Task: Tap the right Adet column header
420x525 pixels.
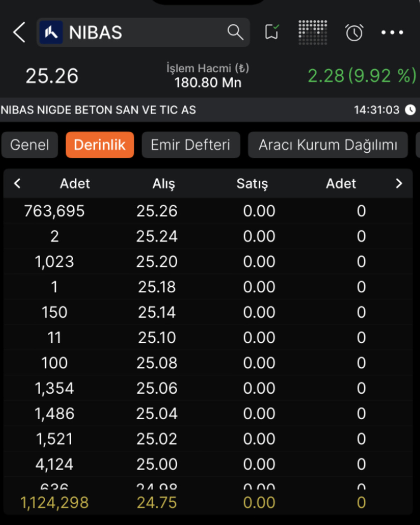Action: [x=341, y=184]
